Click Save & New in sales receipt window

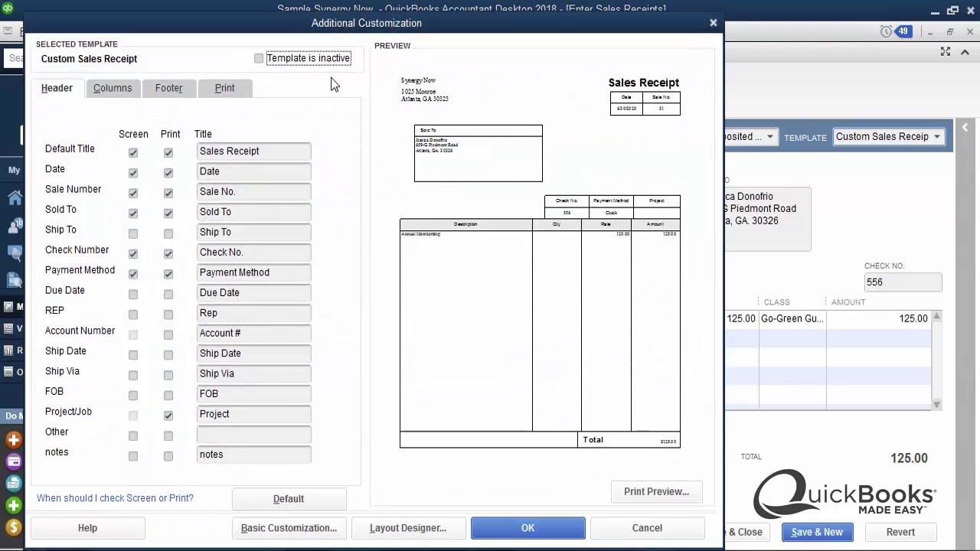click(817, 532)
